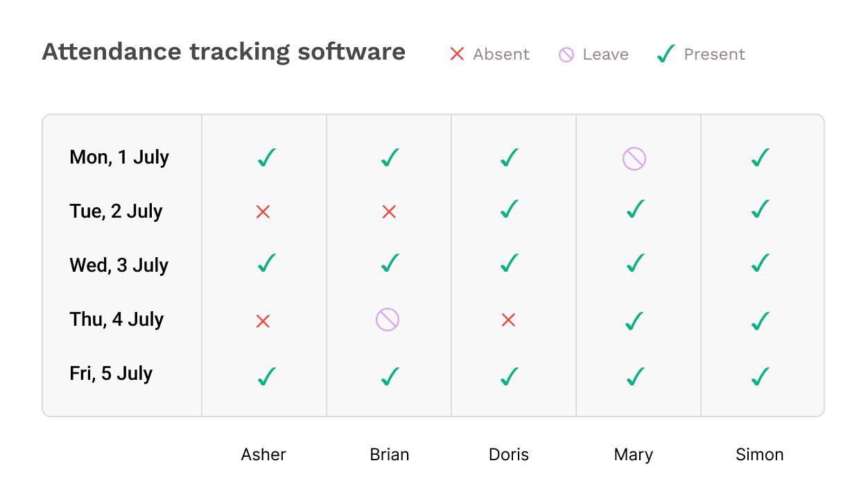Screen dimensions: 868x488
Task: Select the Asher column name
Action: point(263,455)
